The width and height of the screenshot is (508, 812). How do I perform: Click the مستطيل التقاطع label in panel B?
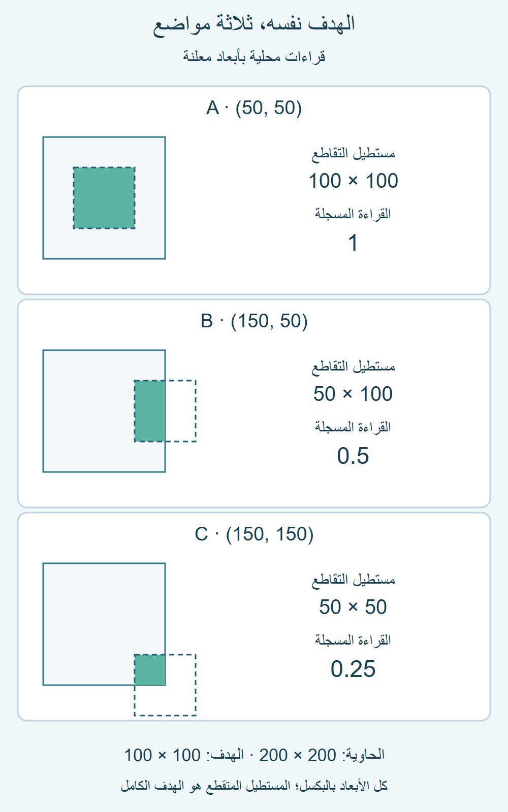tap(353, 367)
